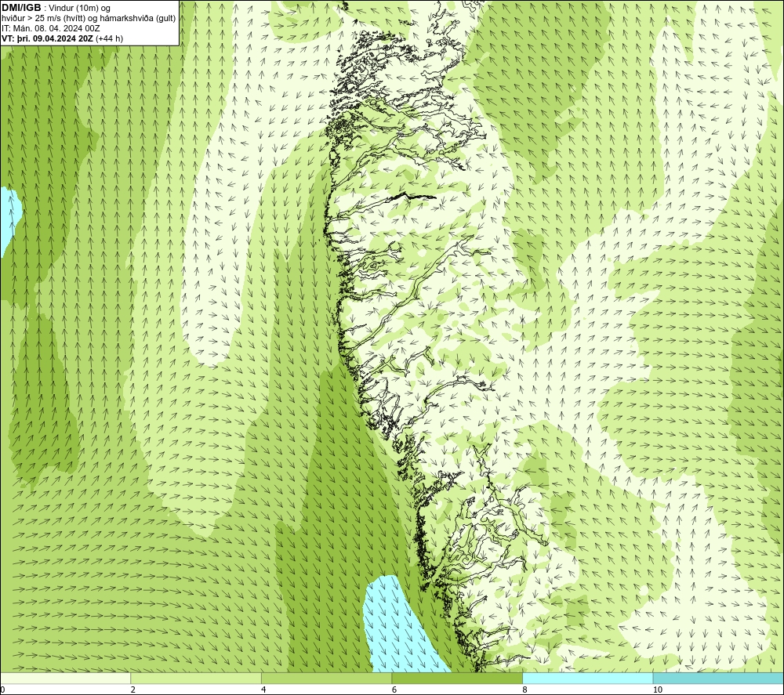Screen dimensions: 784x695
Task: Click the 'IT: Mán. 08. 04. 2024 00Z' line
Action: click(51, 28)
